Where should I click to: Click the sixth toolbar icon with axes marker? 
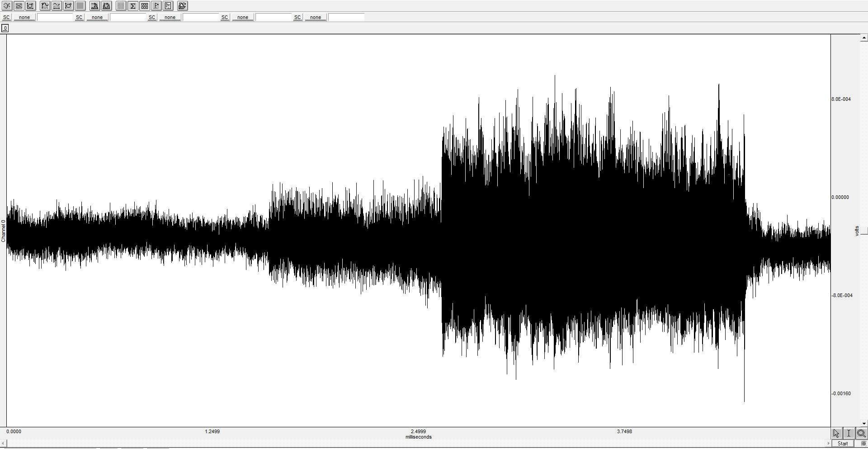(x=69, y=6)
